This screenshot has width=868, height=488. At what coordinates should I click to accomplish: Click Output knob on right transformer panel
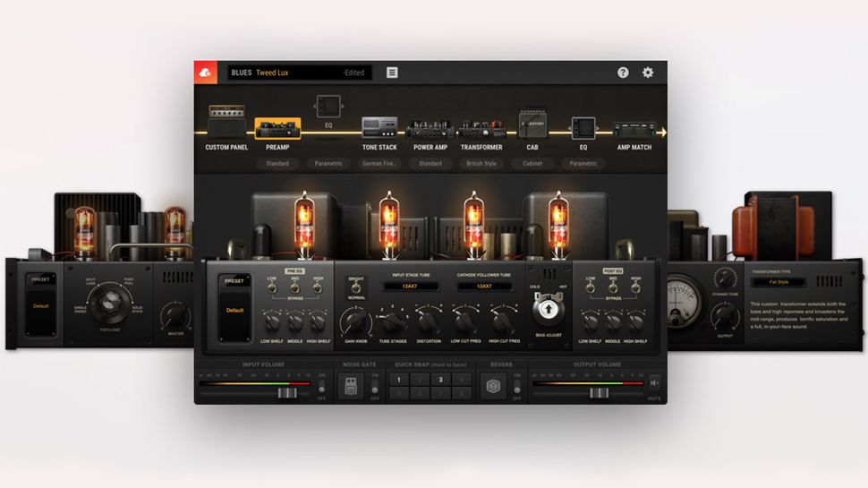point(725,316)
